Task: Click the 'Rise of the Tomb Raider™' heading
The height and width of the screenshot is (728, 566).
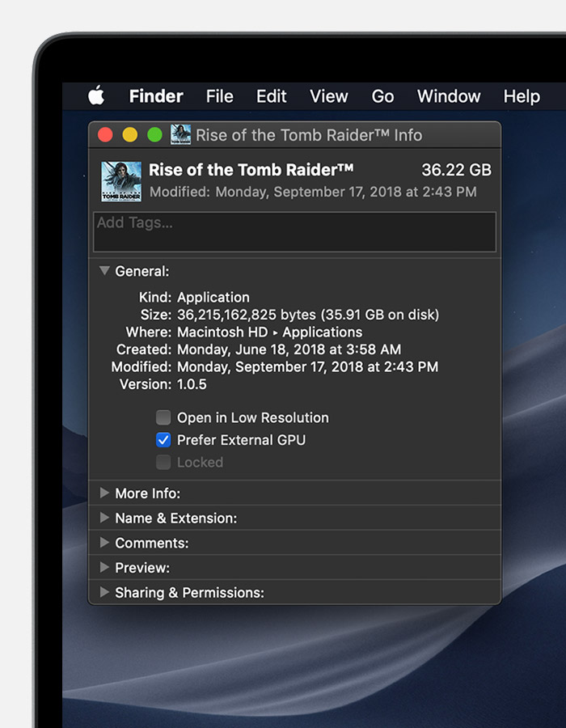Action: pos(251,170)
